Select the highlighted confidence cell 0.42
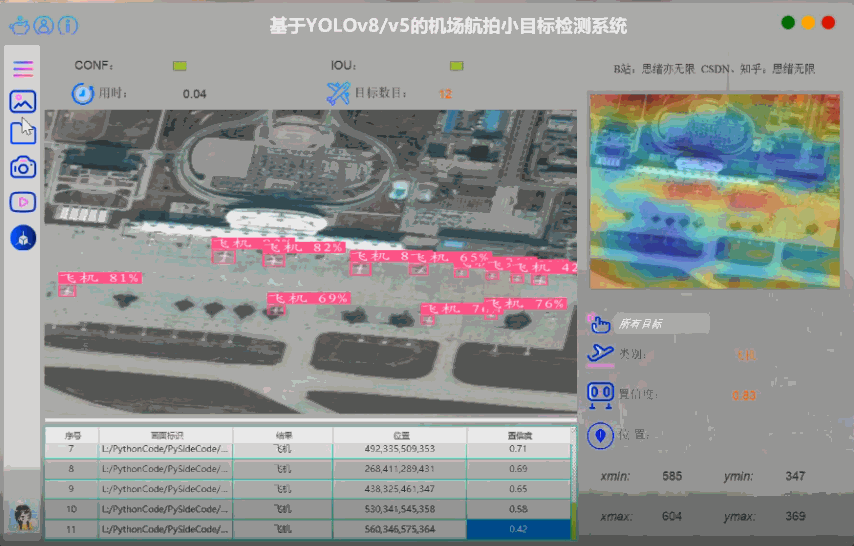The width and height of the screenshot is (854, 546). (518, 529)
